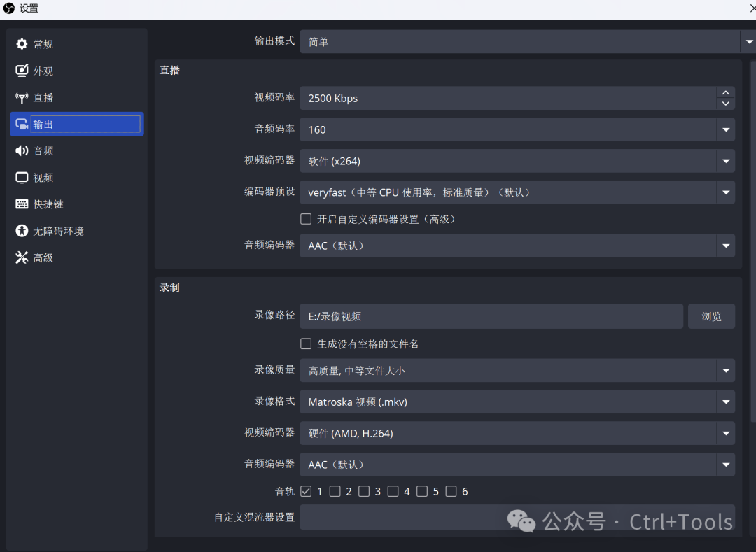Click the 无障碍环境 accessibility icon
Viewport: 756px width, 552px height.
click(22, 231)
